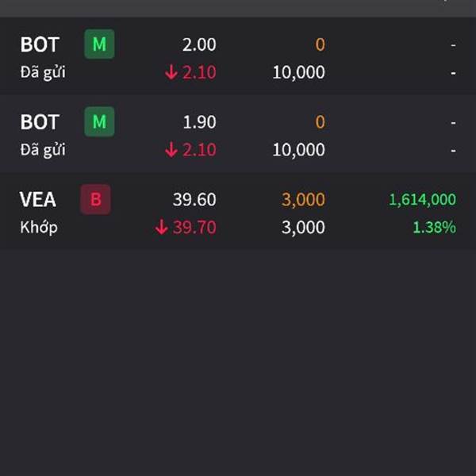Click the down arrow in the 1.90 BOT row

pyautogui.click(x=171, y=150)
